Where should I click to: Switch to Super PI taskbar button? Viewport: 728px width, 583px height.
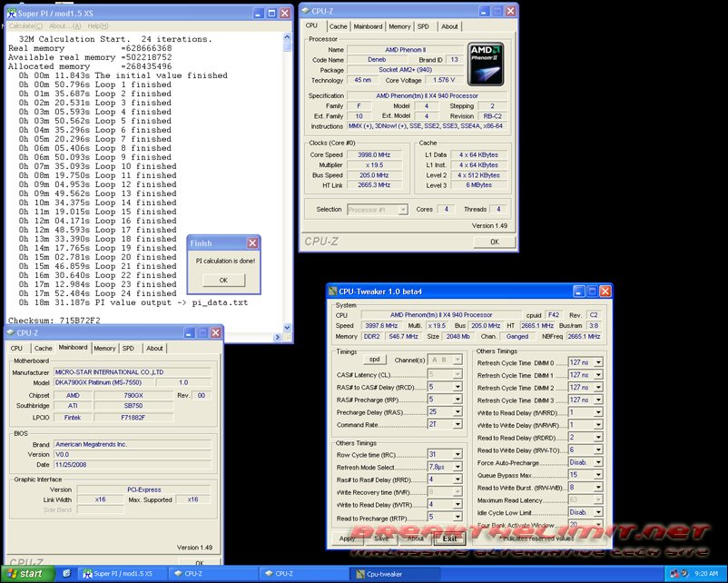tap(123, 574)
